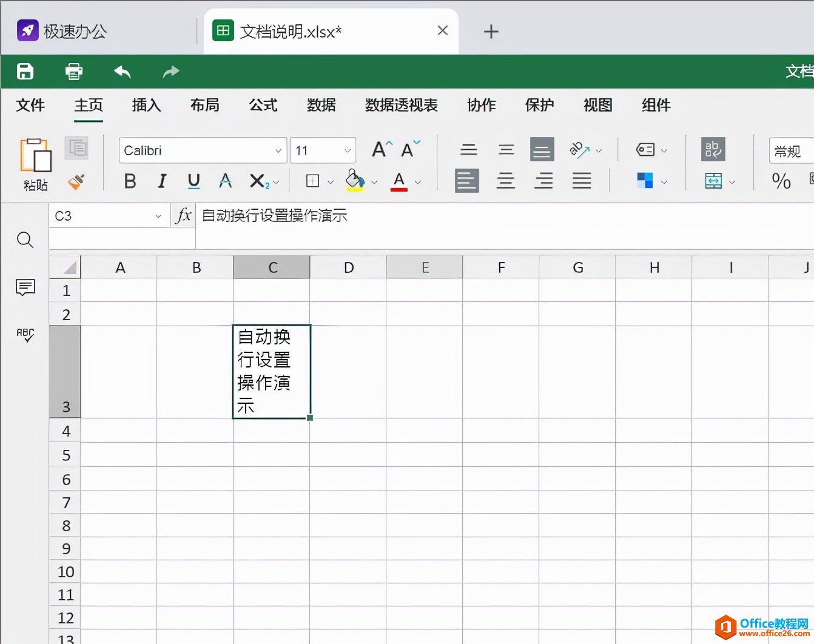Click the Print icon

point(73,71)
